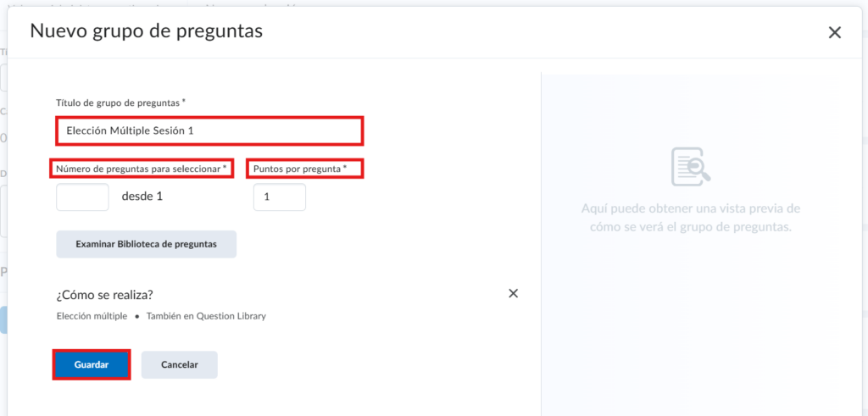
Task: Click the Nuevo grupo de preguntas heading
Action: [x=146, y=32]
